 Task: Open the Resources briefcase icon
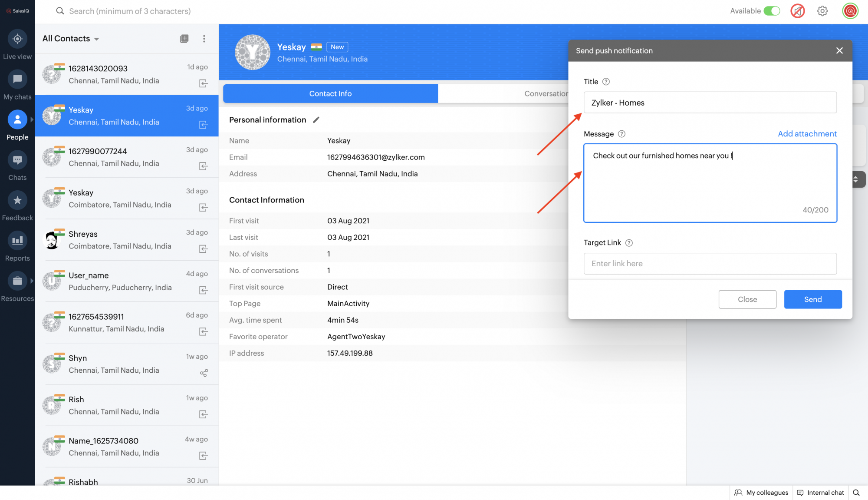point(17,281)
